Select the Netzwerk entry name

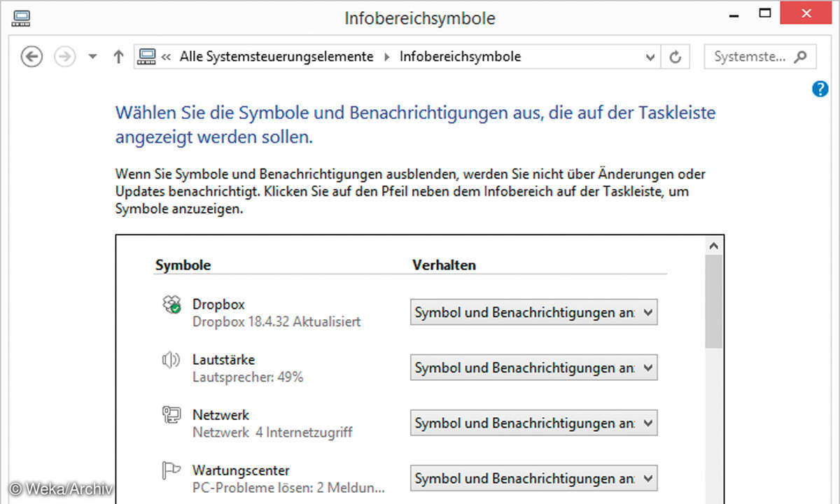(221, 415)
